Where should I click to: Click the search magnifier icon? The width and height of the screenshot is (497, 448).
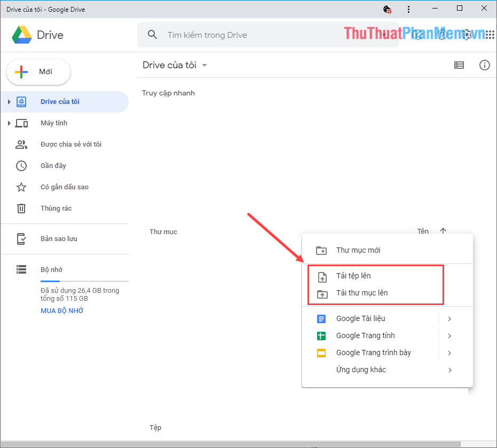[152, 34]
